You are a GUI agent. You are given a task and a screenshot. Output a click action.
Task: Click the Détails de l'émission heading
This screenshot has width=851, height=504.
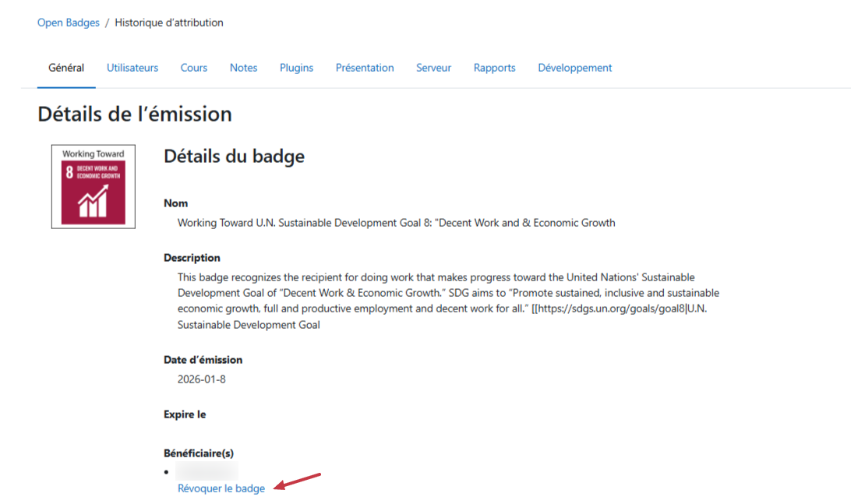point(135,115)
